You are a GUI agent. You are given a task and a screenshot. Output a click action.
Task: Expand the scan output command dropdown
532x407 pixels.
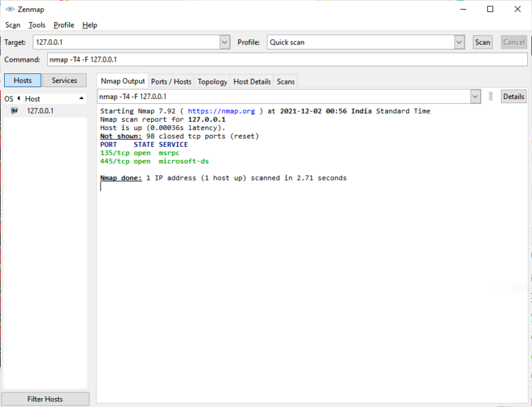point(475,97)
